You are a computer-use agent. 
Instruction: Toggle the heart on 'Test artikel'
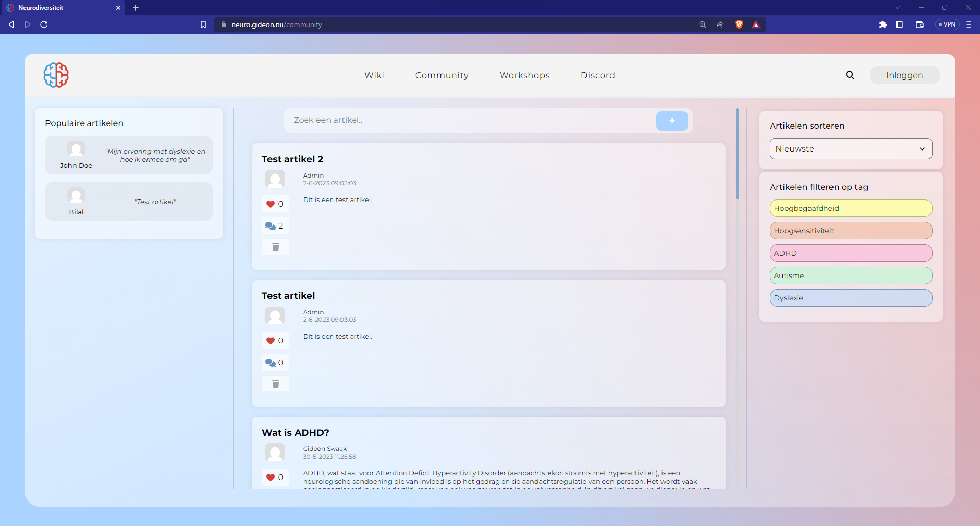[271, 341]
